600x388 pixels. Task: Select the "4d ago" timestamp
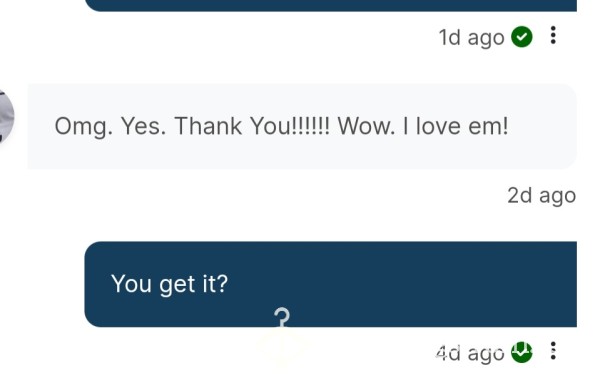[470, 353]
